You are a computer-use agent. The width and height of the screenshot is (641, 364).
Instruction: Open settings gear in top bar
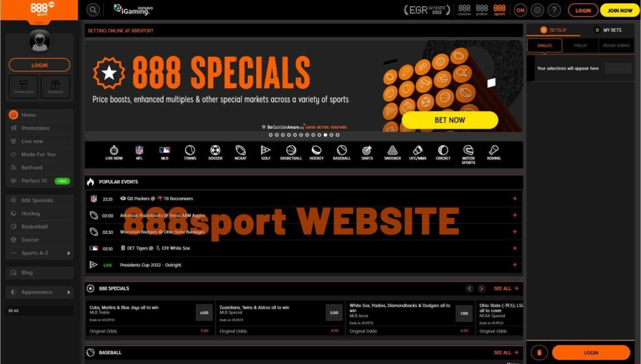(537, 10)
